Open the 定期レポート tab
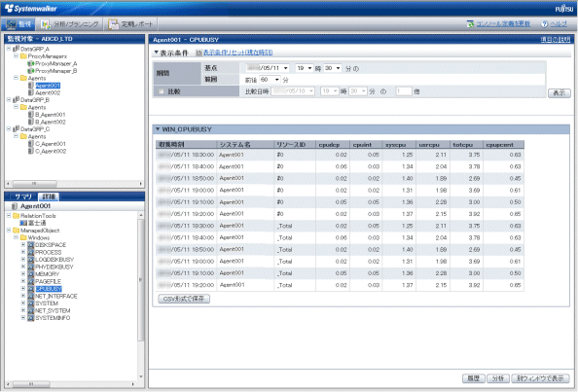 [130, 24]
